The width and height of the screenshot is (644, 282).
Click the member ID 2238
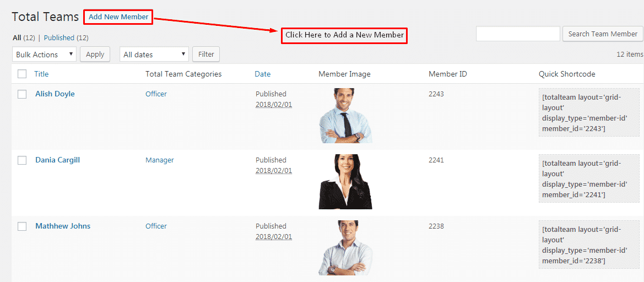436,226
